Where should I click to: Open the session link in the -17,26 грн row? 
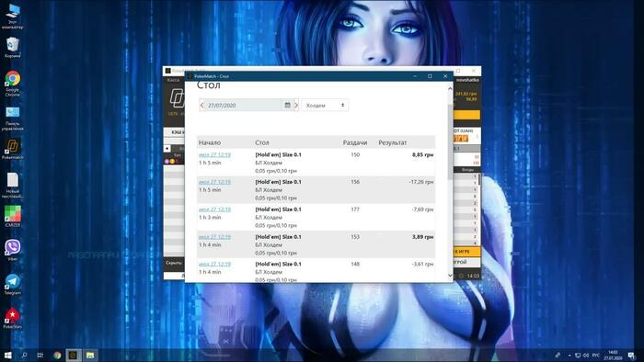[x=214, y=182]
